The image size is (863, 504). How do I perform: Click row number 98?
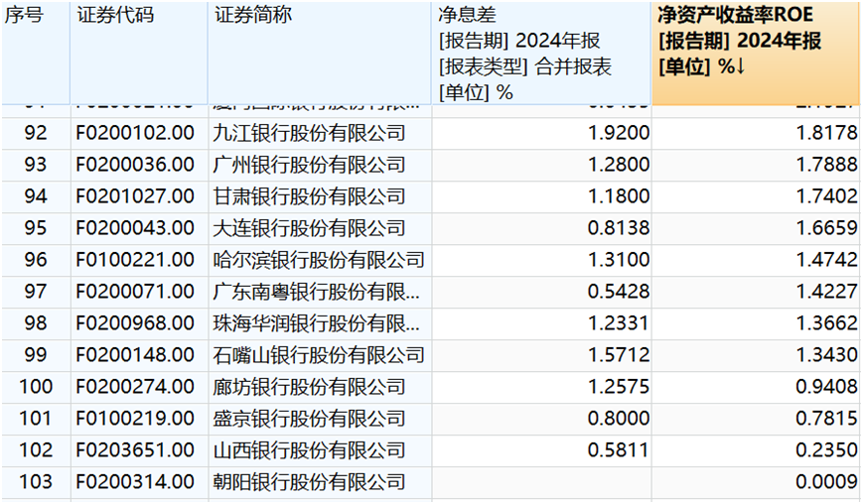point(36,323)
